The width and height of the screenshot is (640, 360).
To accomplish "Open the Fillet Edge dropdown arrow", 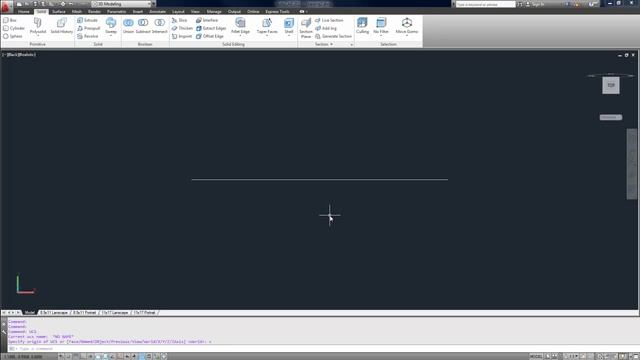I will coord(240,35).
